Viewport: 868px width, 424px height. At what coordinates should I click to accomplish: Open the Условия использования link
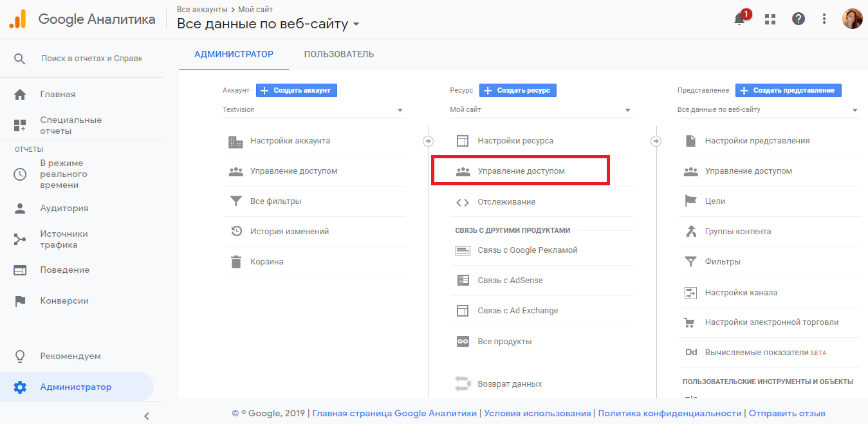pos(537,414)
